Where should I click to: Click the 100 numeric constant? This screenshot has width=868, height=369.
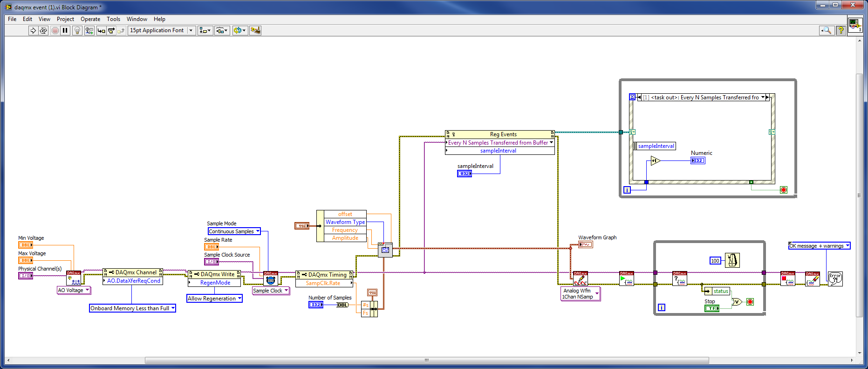point(715,261)
